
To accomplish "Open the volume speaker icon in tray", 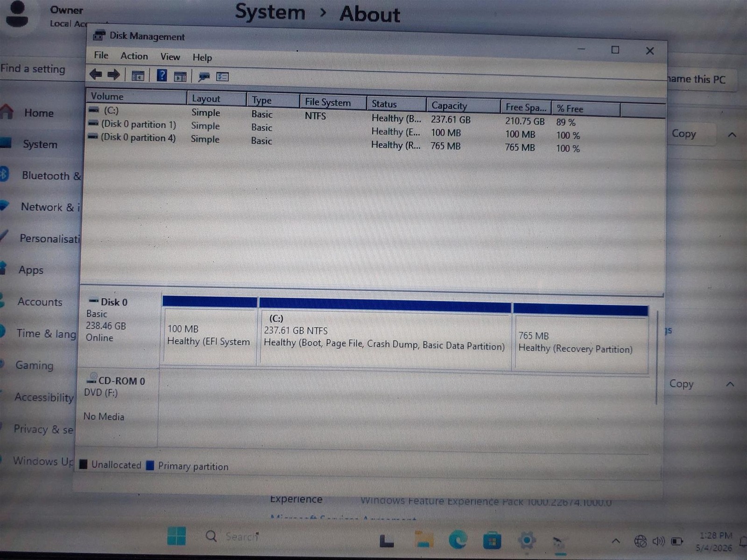I will 658,541.
